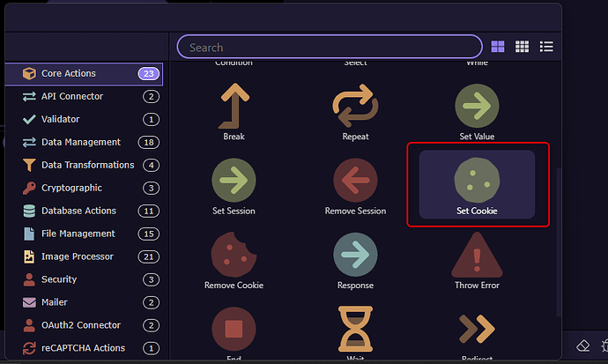This screenshot has height=364, width=608.
Task: Click the Set Cookie action
Action: (x=477, y=182)
